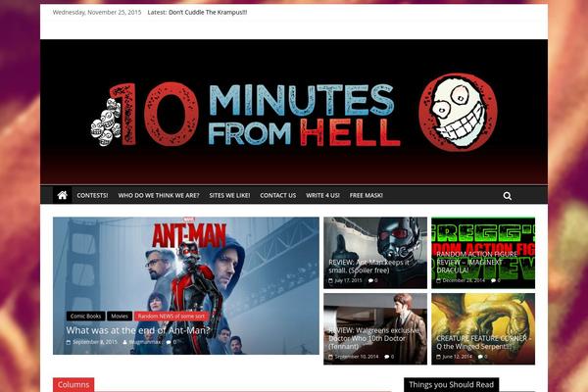Viewport: 588px width, 392px height.
Task: Click the large Ant-Man poster image
Action: (x=186, y=285)
